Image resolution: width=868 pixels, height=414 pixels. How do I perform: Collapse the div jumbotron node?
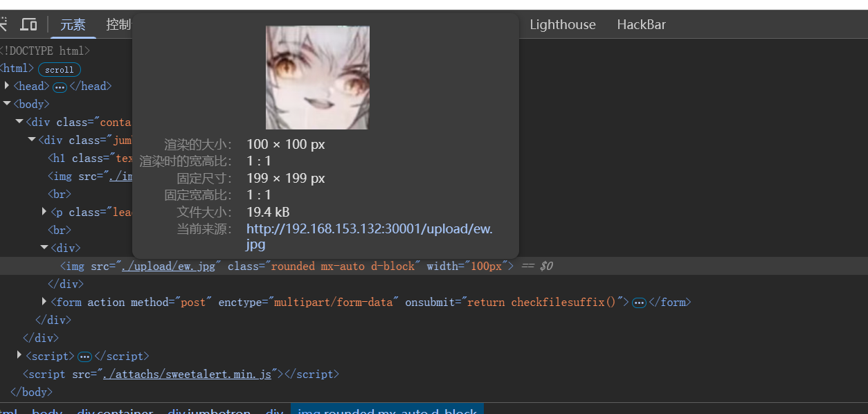click(32, 140)
